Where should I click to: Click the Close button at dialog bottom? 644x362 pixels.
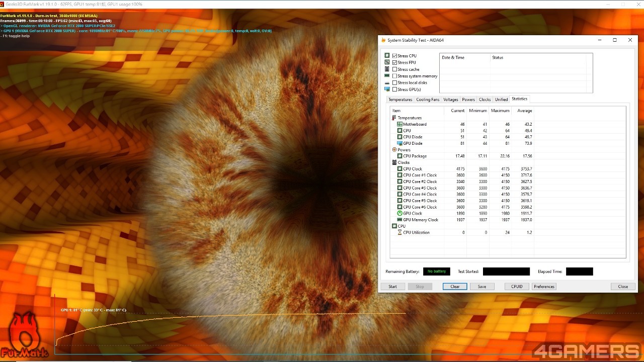623,287
